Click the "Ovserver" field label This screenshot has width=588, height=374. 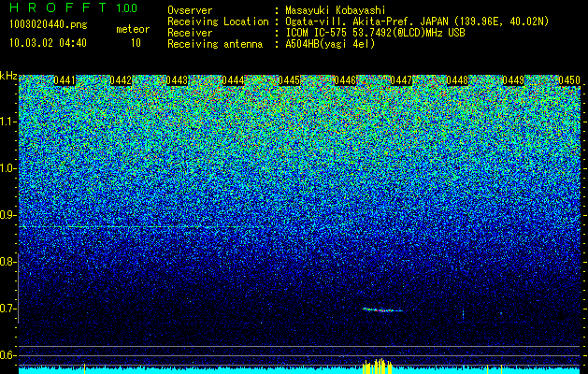click(190, 10)
